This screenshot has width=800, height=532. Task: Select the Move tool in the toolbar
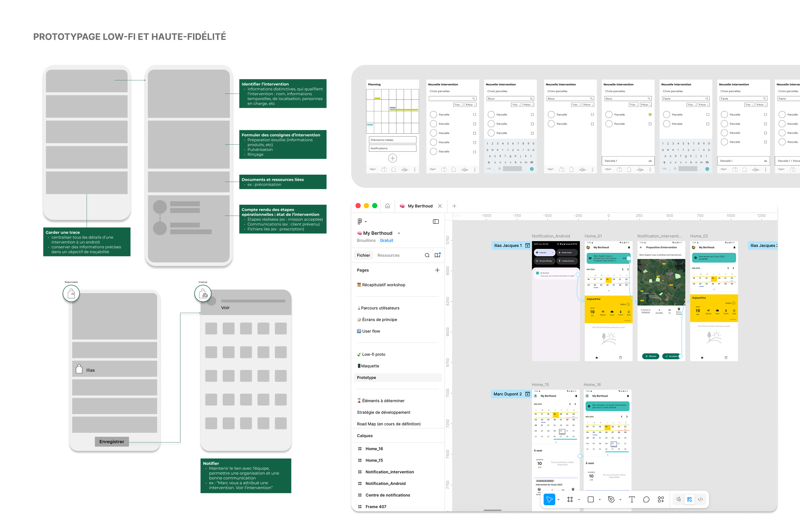(x=549, y=499)
